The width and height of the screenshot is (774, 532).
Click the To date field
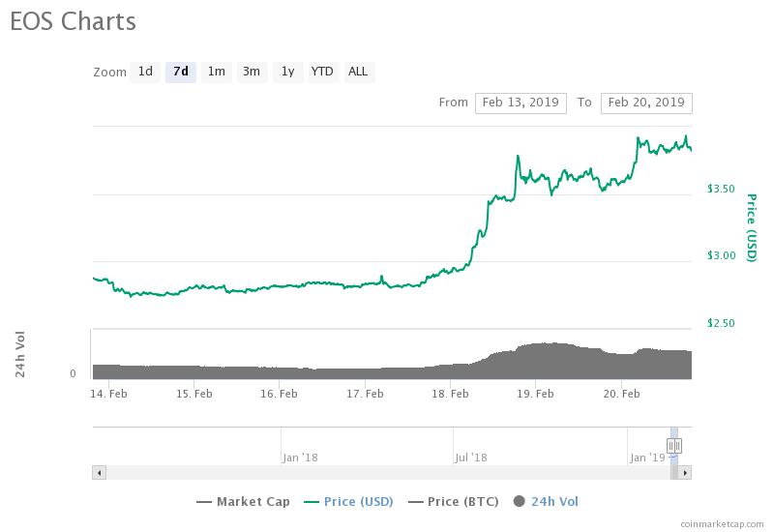(x=646, y=103)
